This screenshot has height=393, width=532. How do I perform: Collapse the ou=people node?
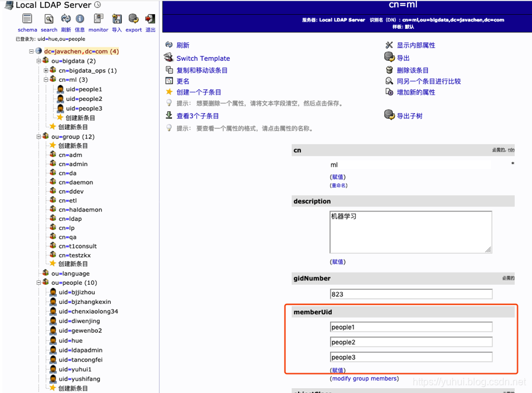[38, 282]
